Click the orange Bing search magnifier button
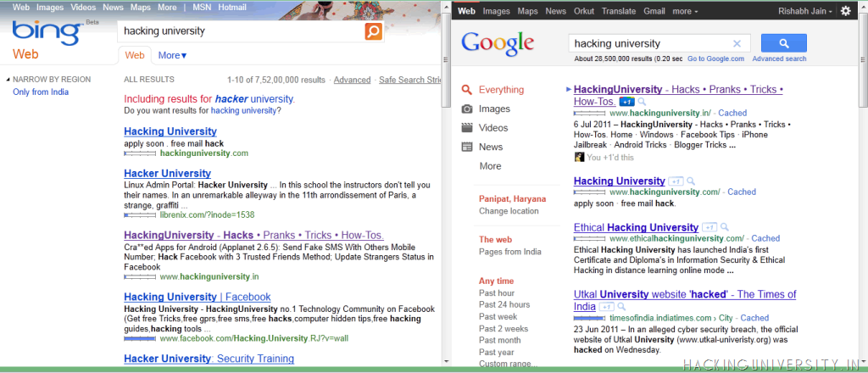Image resolution: width=868 pixels, height=373 pixels. pyautogui.click(x=374, y=31)
